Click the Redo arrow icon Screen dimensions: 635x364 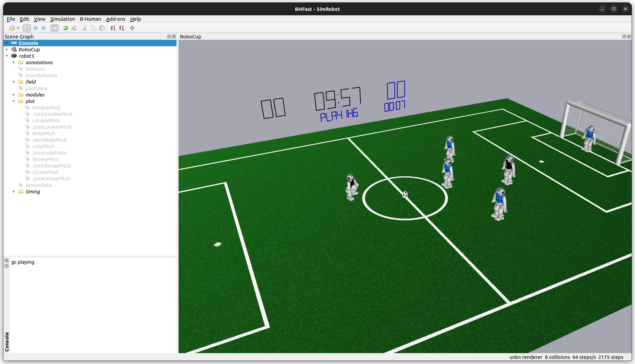click(x=74, y=28)
